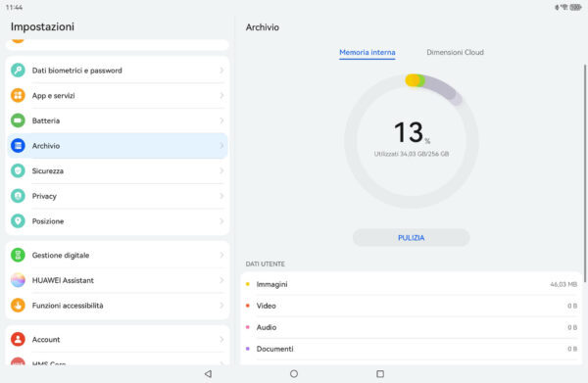Tap the 0 B value for Video
This screenshot has width=588, height=383.
(x=572, y=306)
